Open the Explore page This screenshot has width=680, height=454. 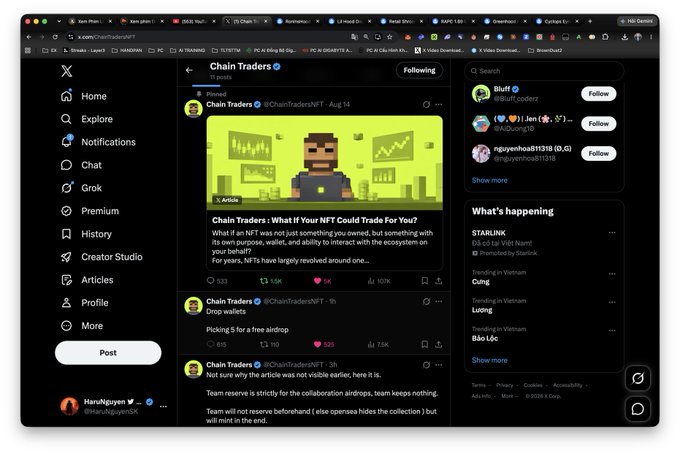(87, 119)
